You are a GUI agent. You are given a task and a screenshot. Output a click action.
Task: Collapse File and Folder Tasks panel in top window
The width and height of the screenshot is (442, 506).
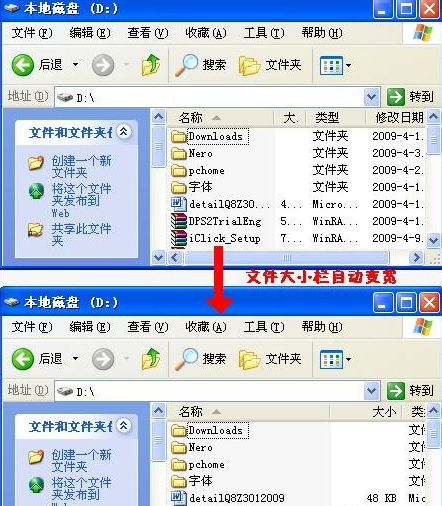click(x=124, y=132)
